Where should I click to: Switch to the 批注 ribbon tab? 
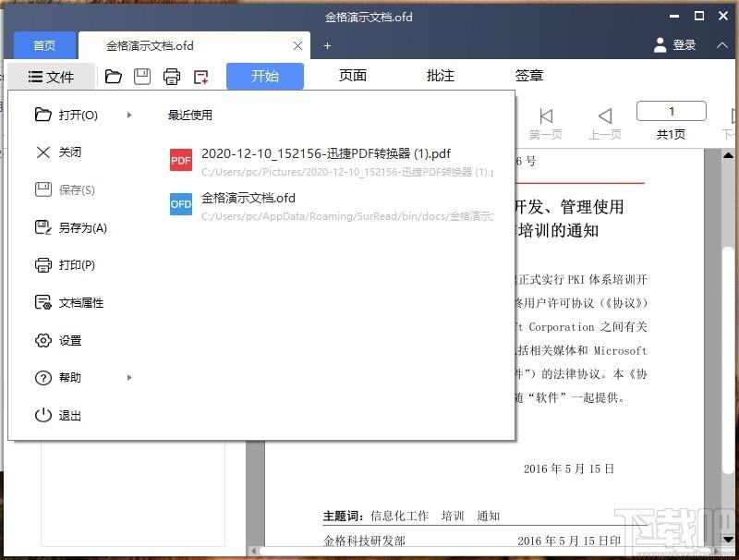pos(441,76)
